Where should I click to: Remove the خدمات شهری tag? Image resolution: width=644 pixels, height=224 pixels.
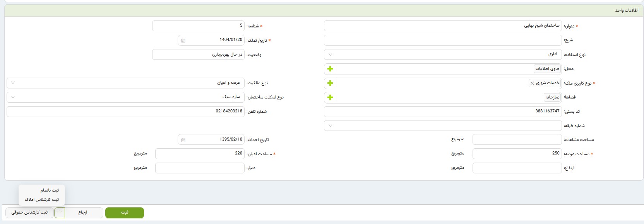532,83
